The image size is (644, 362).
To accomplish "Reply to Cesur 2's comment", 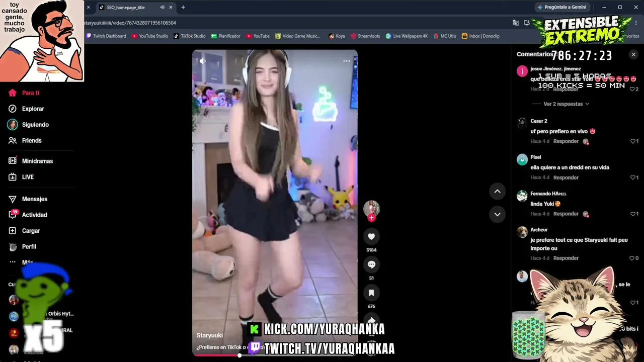I will point(566,141).
